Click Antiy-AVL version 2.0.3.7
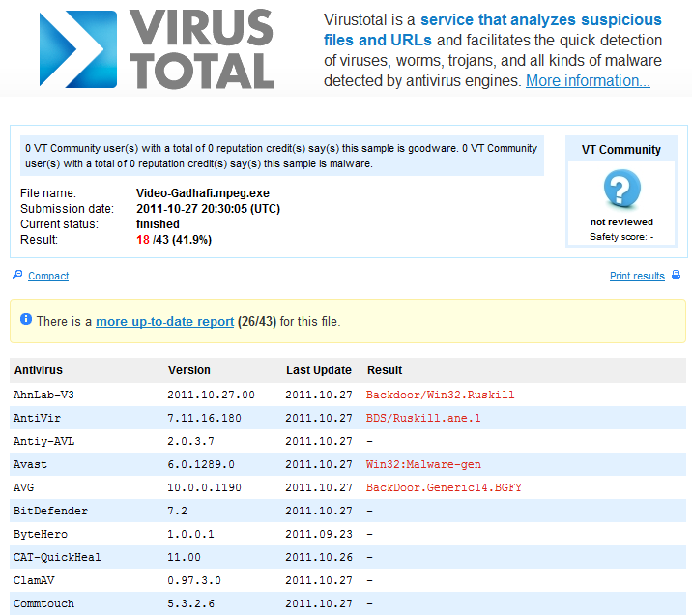 (190, 441)
